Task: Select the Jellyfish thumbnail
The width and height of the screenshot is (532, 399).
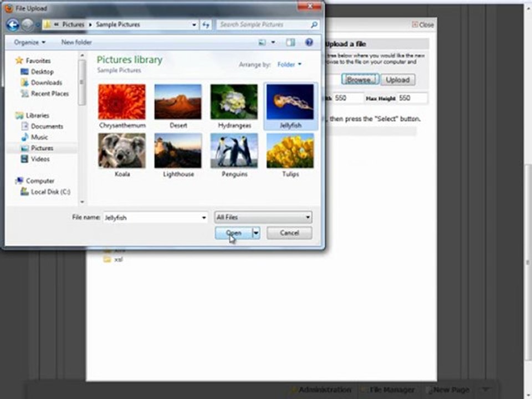Action: pos(290,102)
